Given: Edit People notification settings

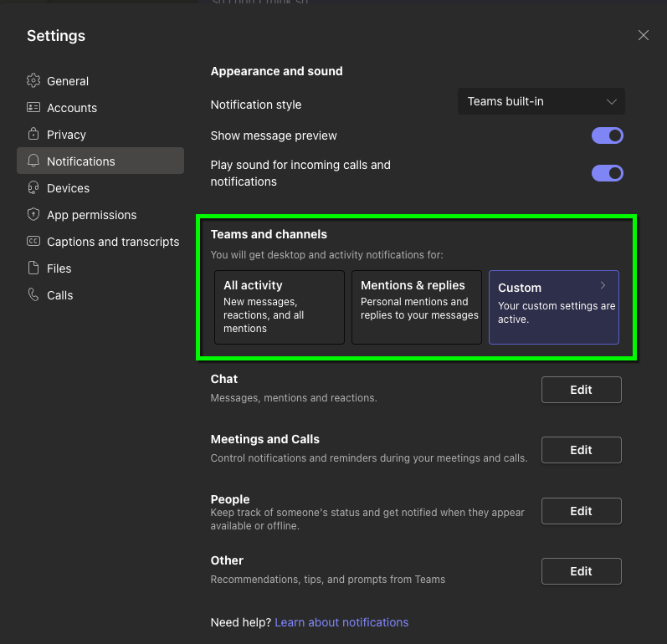Looking at the screenshot, I should tap(581, 510).
